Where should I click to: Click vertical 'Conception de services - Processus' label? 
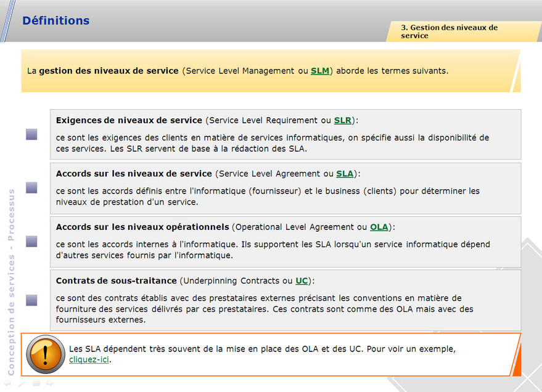(x=10, y=282)
